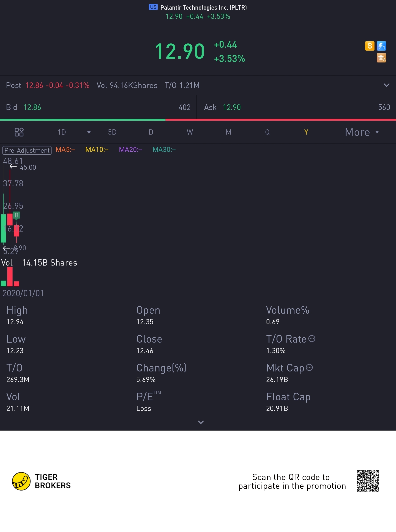Screen dimensions: 396x532
Task: Open the More timeframes dropdown
Action: tap(362, 132)
